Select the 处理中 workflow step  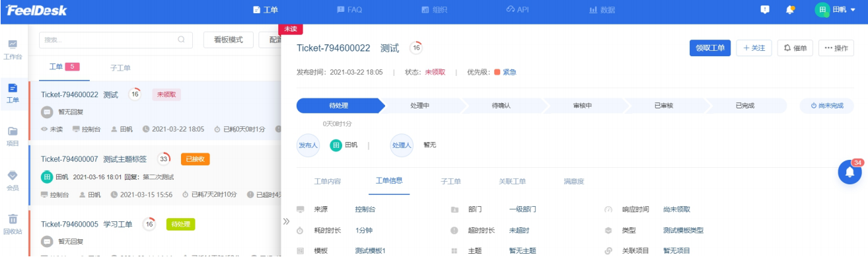tap(420, 106)
